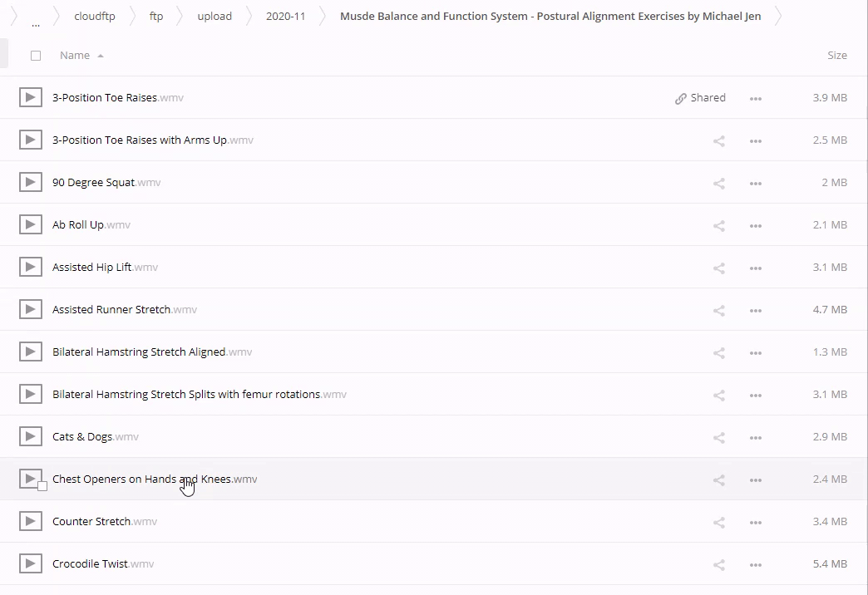This screenshot has width=868, height=595.
Task: Click play icon for 90 Degree Squat.wmv
Action: (x=31, y=183)
